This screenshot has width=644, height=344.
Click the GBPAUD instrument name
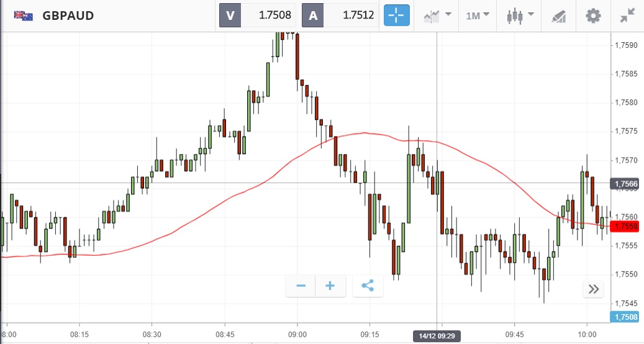tap(68, 16)
